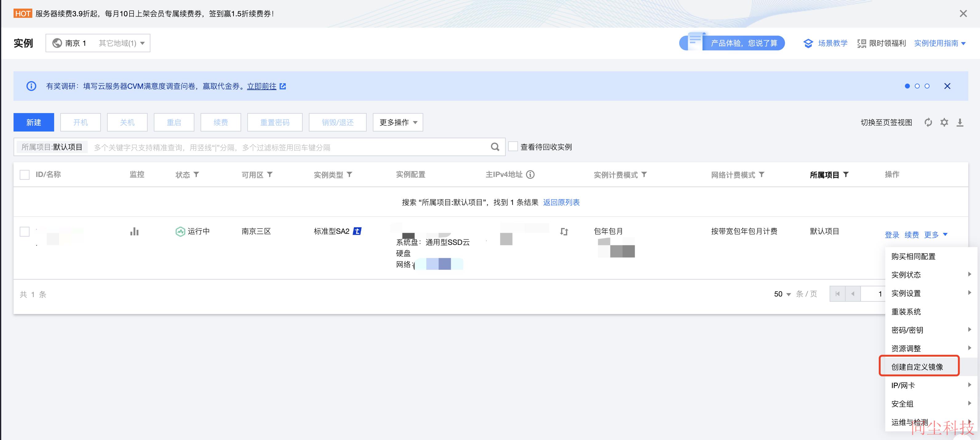Click the download list icon

(x=960, y=122)
